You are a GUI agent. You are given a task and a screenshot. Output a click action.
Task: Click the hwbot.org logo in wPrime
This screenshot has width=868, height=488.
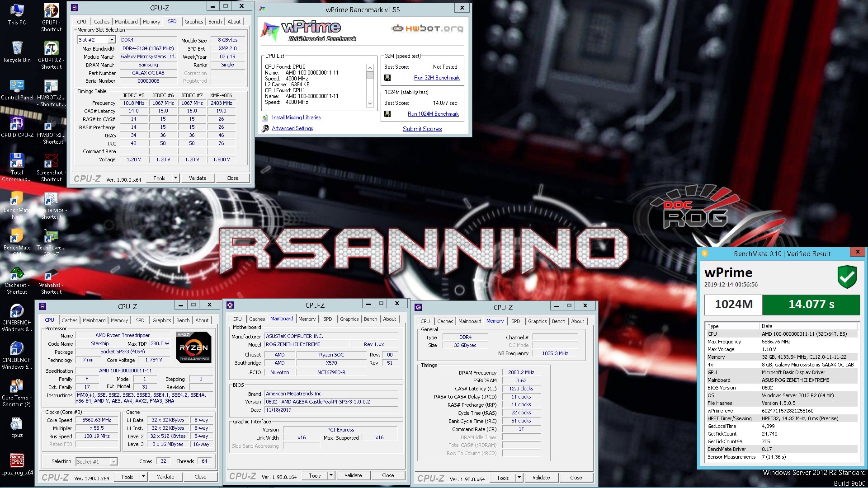click(x=427, y=28)
